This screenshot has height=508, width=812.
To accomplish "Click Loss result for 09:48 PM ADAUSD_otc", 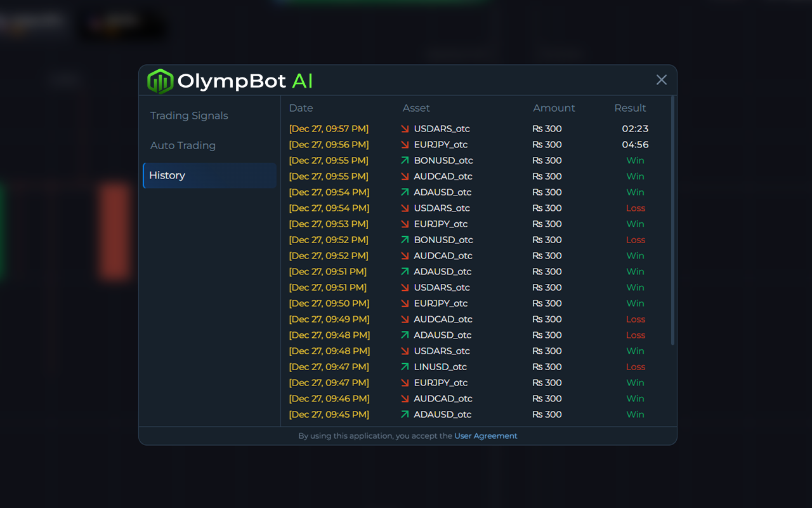I will tap(636, 335).
